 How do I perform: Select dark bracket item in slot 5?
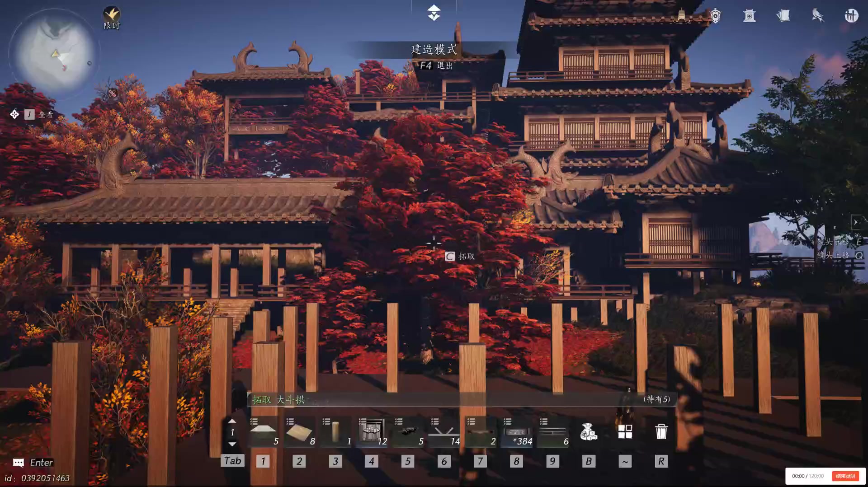tap(408, 432)
